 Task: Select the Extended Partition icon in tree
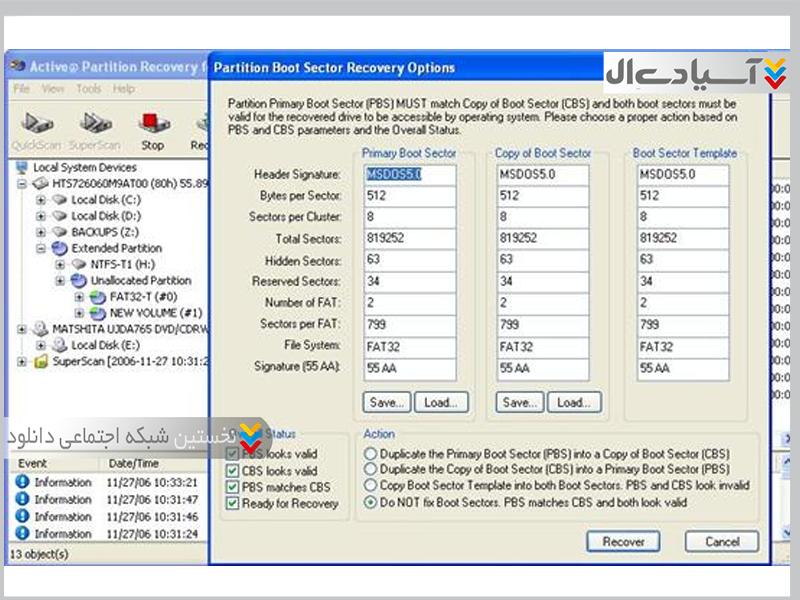(x=59, y=248)
